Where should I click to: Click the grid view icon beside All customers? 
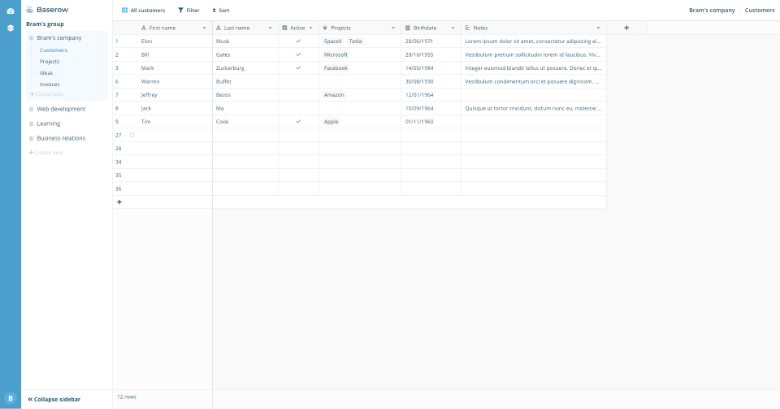(125, 10)
